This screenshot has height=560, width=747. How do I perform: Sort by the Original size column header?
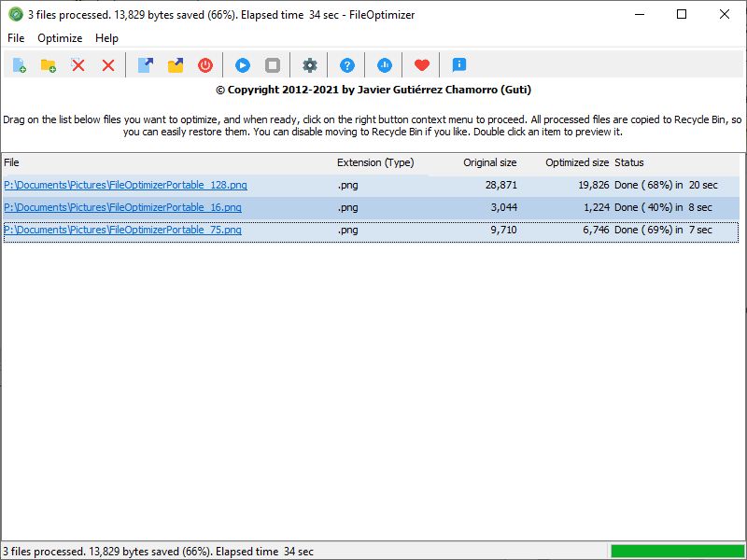(490, 162)
